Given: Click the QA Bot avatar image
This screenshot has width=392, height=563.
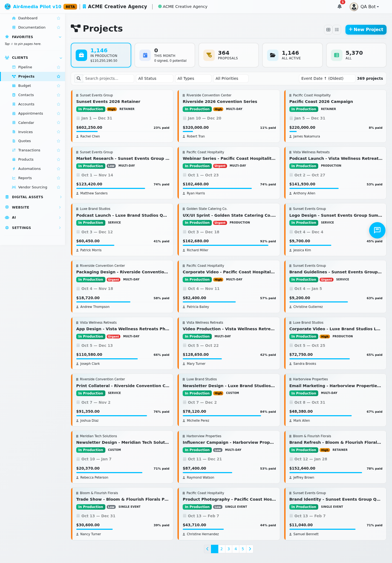Looking at the screenshot, I should coord(354,7).
